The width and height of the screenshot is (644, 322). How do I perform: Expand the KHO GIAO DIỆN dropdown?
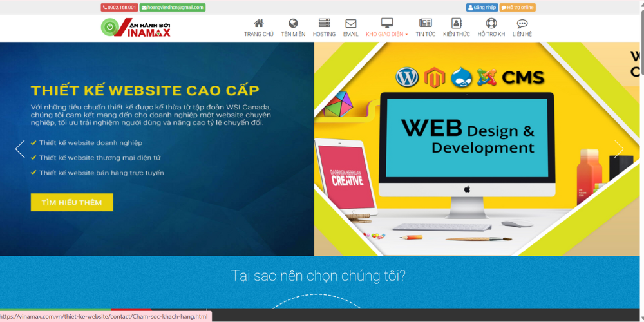point(387,35)
